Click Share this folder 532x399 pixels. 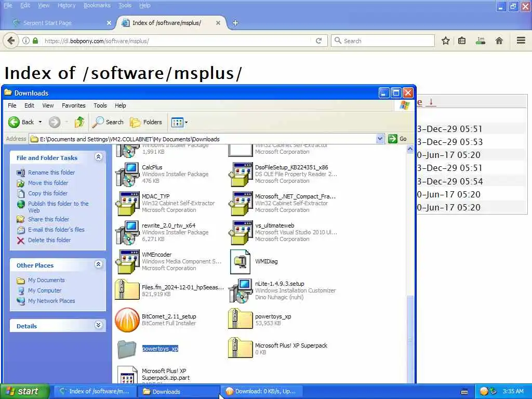[x=48, y=219]
